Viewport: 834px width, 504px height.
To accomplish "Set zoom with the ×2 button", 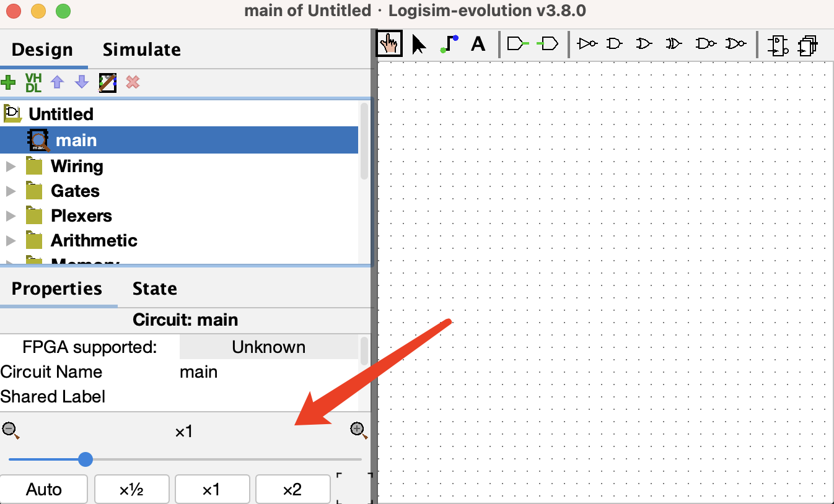I will coord(292,490).
